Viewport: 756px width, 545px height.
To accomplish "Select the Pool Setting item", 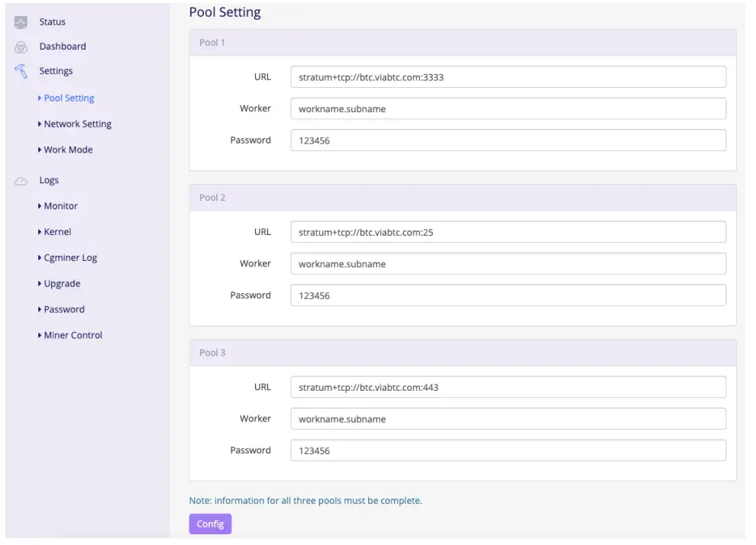I will pyautogui.click(x=69, y=98).
